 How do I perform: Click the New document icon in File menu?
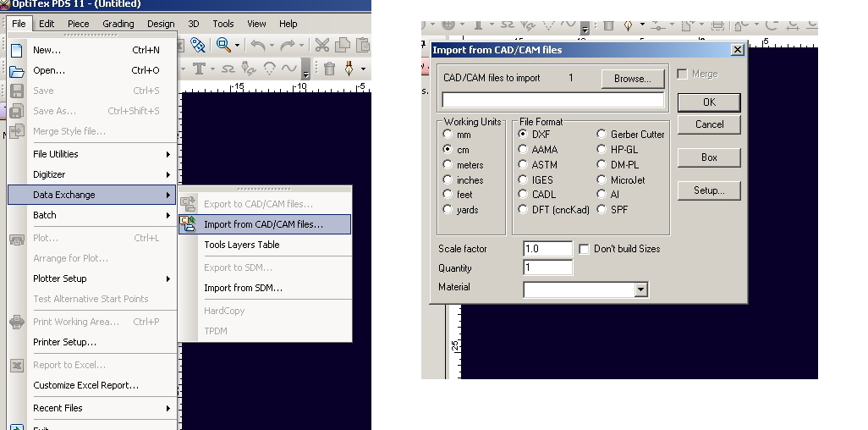coord(16,50)
